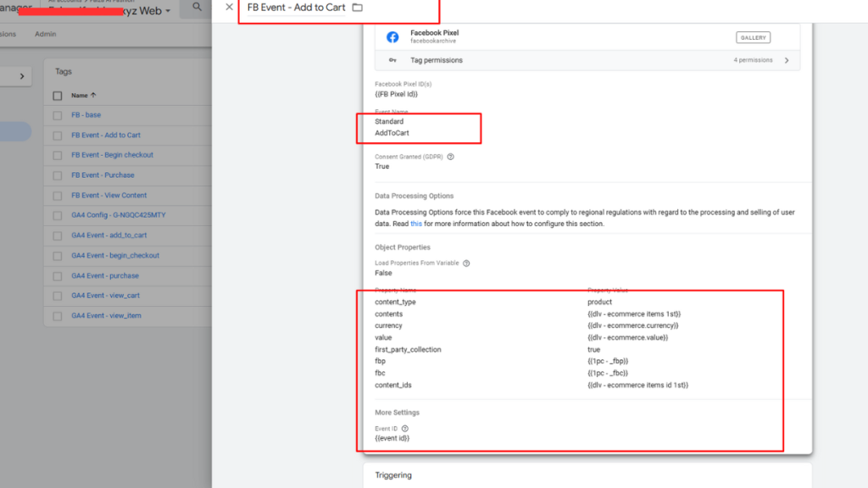Click the More Settings heading

click(x=397, y=413)
